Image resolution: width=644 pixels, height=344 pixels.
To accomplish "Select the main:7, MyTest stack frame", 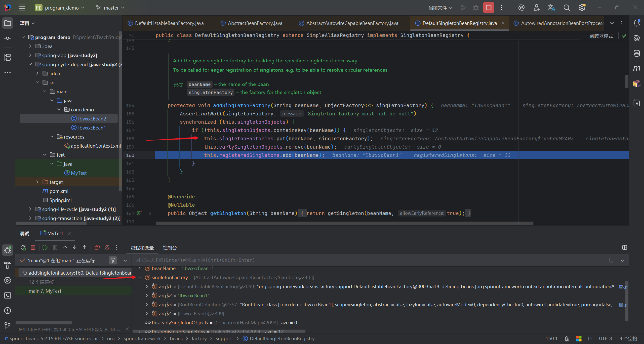I will (x=45, y=291).
